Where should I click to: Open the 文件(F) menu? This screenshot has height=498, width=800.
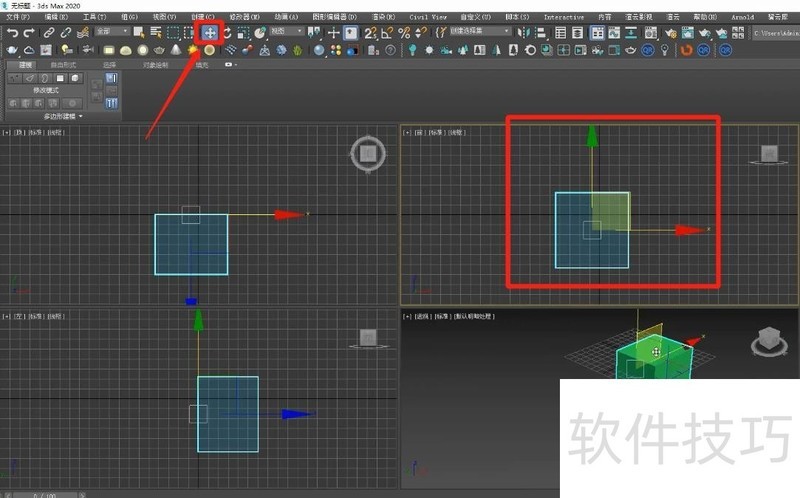[x=18, y=17]
